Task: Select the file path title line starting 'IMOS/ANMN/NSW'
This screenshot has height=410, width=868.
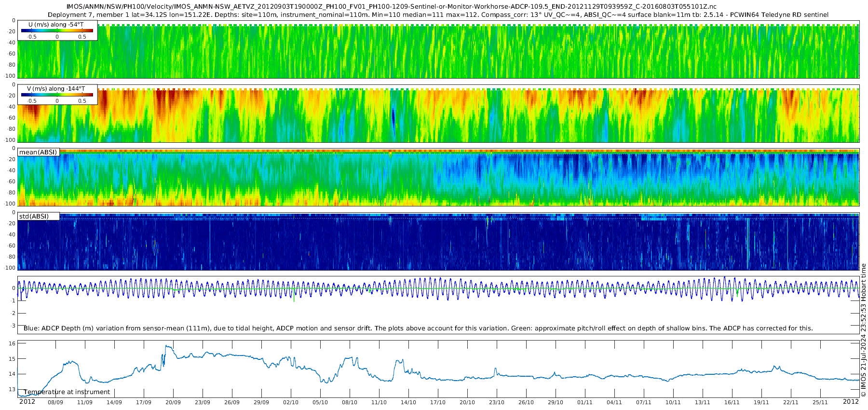Action: [391, 7]
